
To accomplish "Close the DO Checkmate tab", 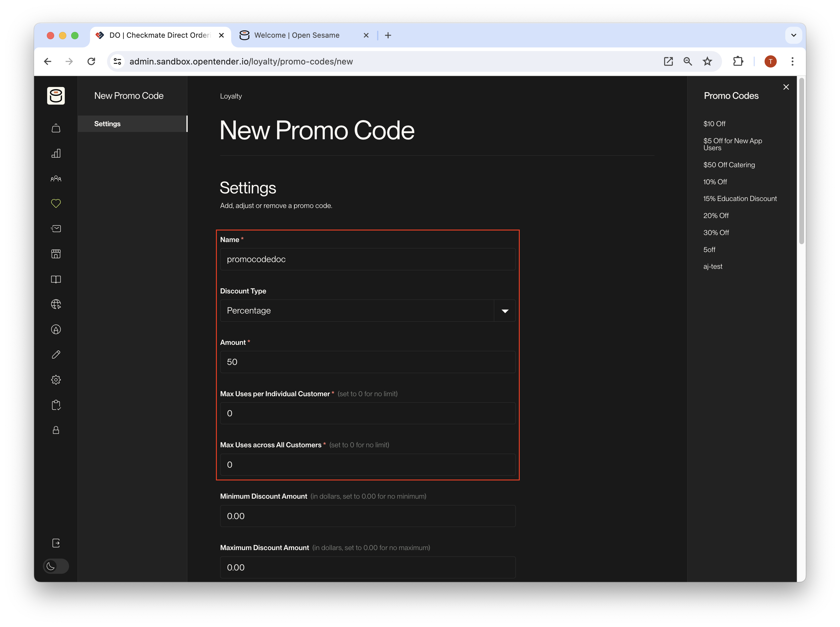I will [x=221, y=35].
